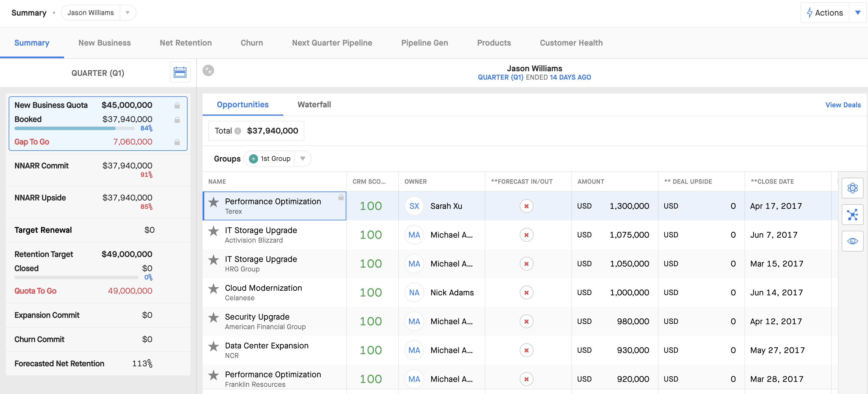The image size is (868, 394).
Task: Click the lock icon on Performance Optimization Terex row
Action: (x=341, y=197)
